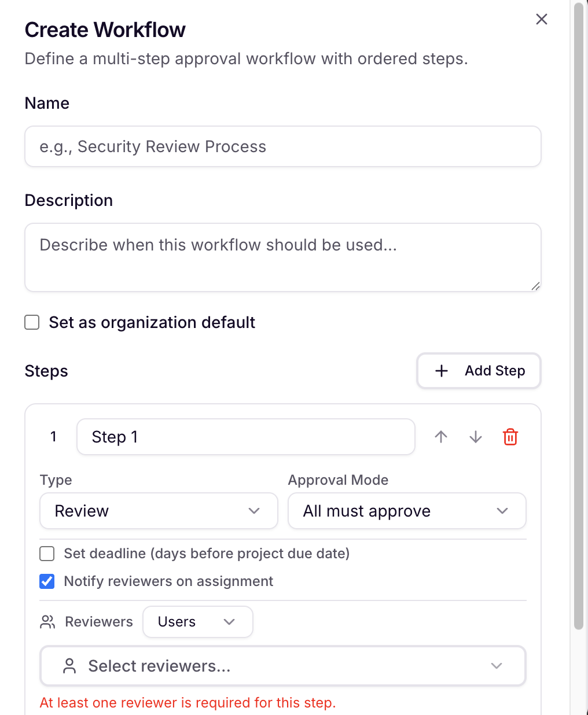Click the vertical scrollbar thumb
The width and height of the screenshot is (588, 715).
(579, 315)
